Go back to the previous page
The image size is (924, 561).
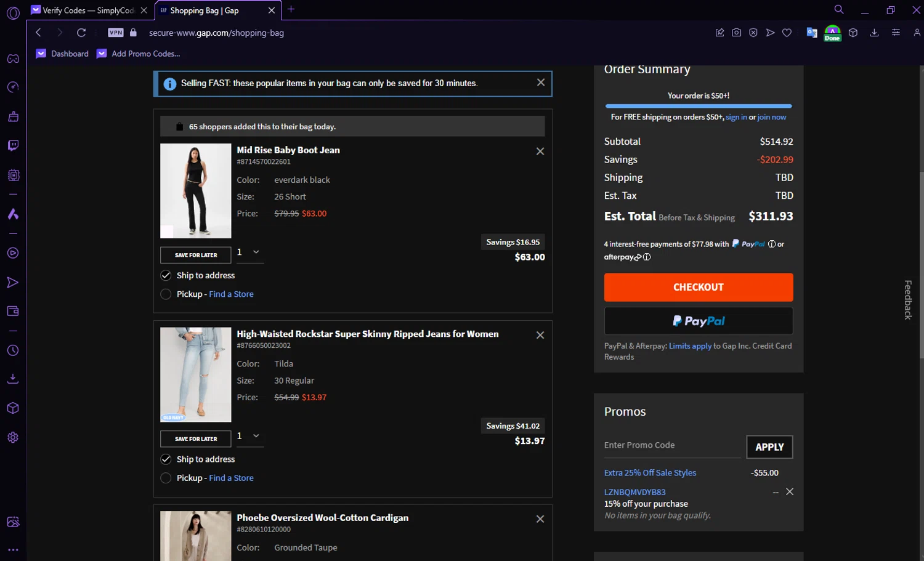pos(38,33)
